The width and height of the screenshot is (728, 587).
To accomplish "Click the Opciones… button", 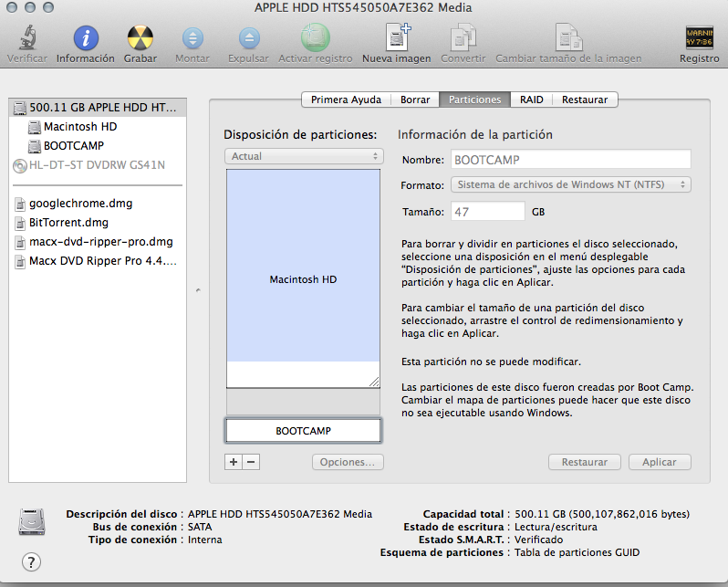I will (348, 462).
